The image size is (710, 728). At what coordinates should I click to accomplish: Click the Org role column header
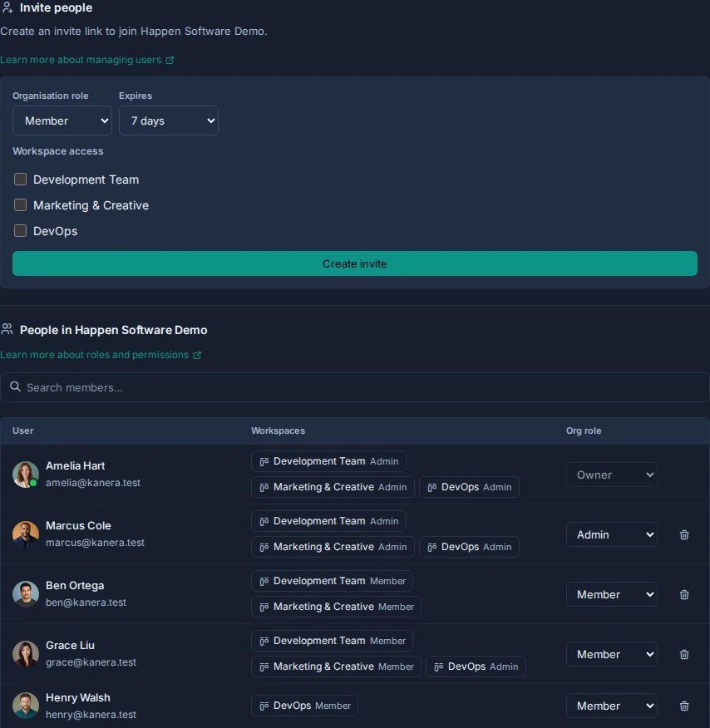584,430
